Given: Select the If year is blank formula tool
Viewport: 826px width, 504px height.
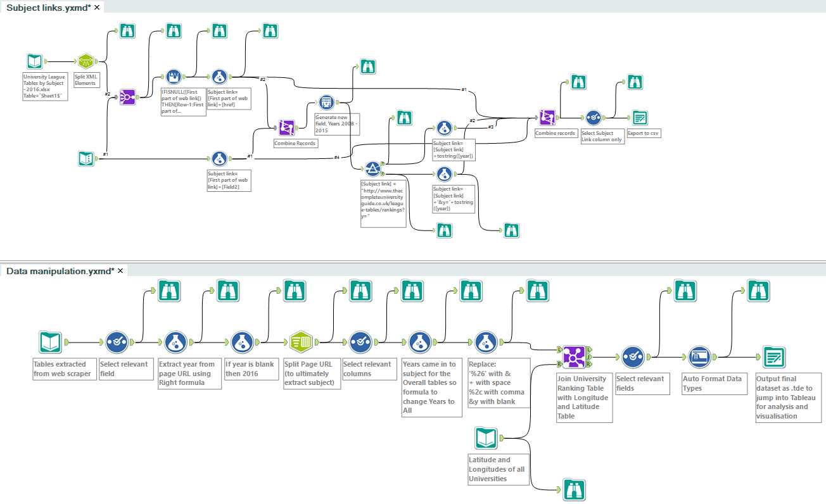Looking at the screenshot, I should (241, 343).
